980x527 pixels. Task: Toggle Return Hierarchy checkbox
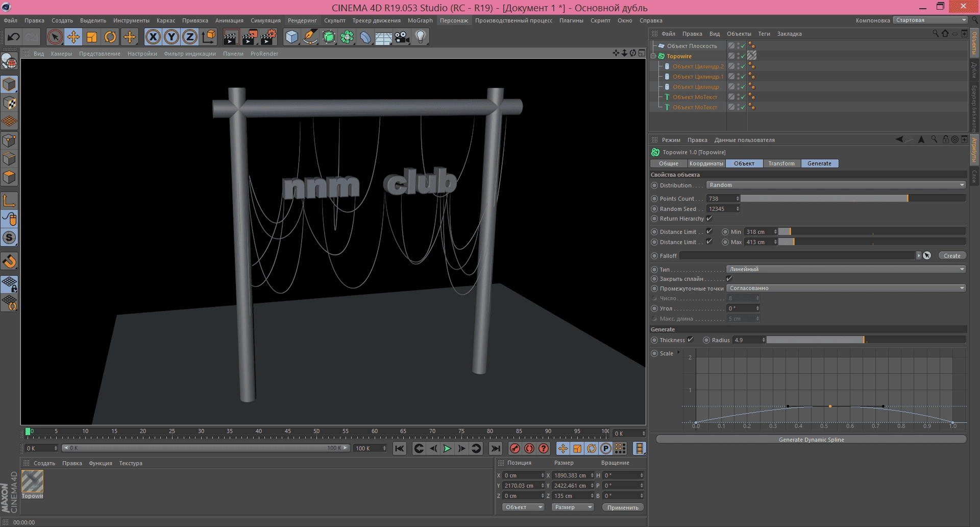pyautogui.click(x=709, y=219)
